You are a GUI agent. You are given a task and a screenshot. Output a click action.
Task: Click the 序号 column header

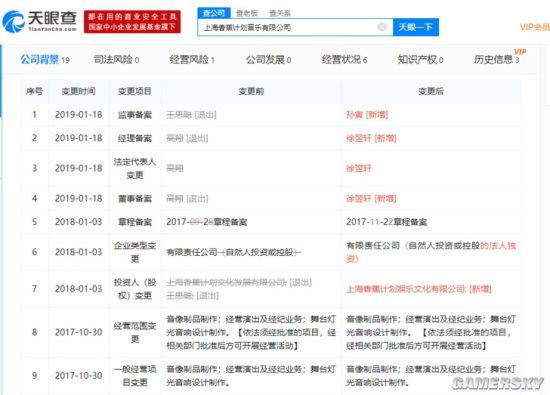(34, 91)
